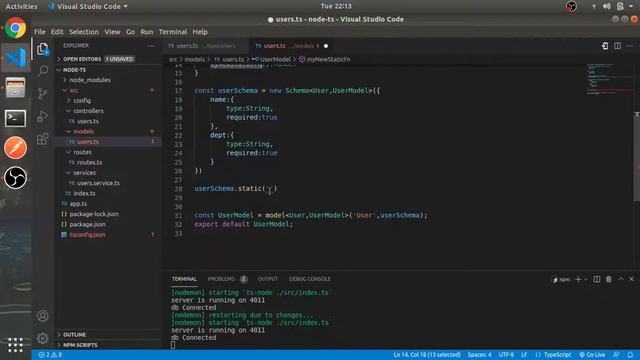Open the Terminal app from the dock
The width and height of the screenshot is (640, 360).
point(16,118)
